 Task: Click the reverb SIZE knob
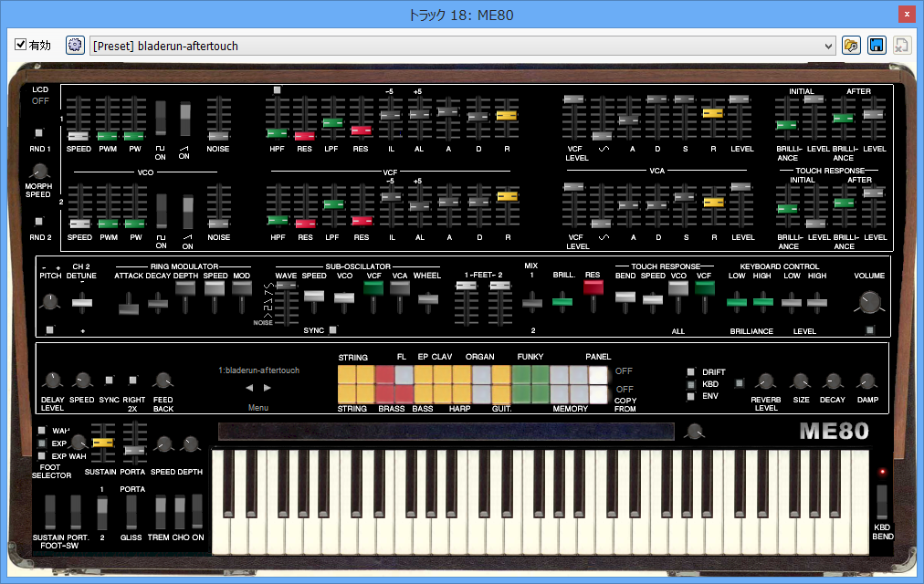click(800, 381)
